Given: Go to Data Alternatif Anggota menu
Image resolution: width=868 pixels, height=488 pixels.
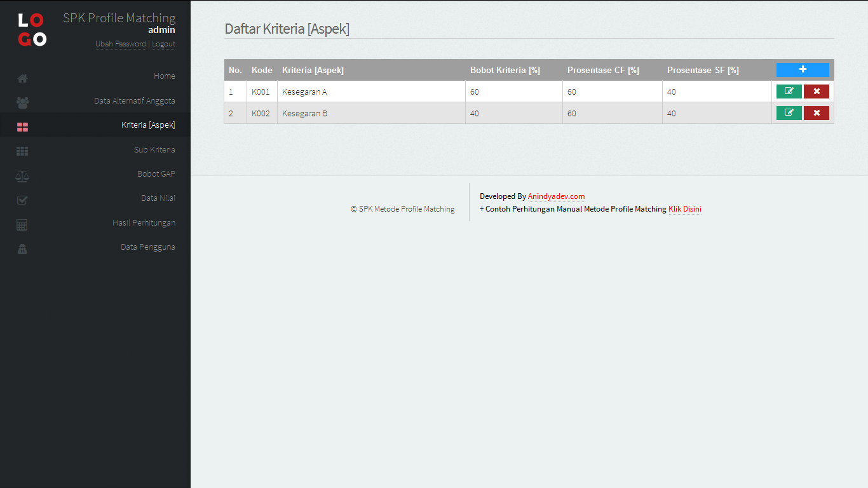Looking at the screenshot, I should [x=134, y=101].
